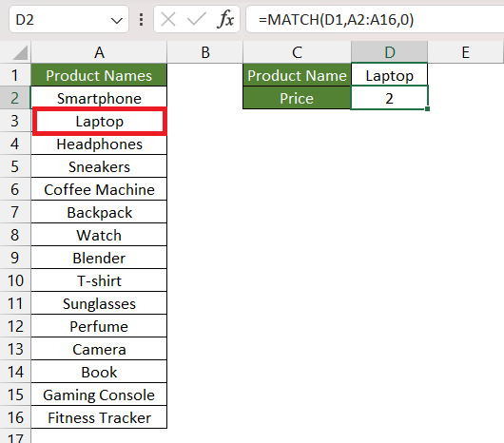Screen dimensions: 504x443
Task: Confirm formula with the checkmark icon
Action: pyautogui.click(x=197, y=20)
